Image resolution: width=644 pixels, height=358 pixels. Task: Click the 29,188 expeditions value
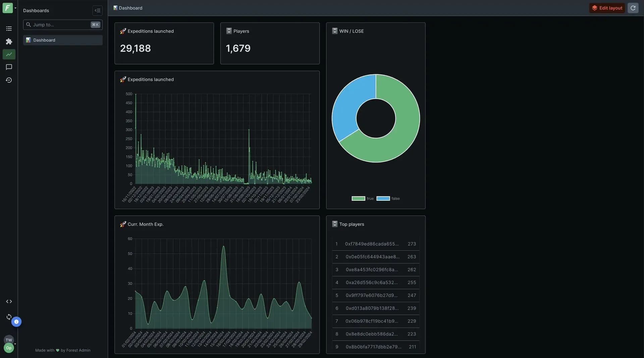[x=136, y=48]
